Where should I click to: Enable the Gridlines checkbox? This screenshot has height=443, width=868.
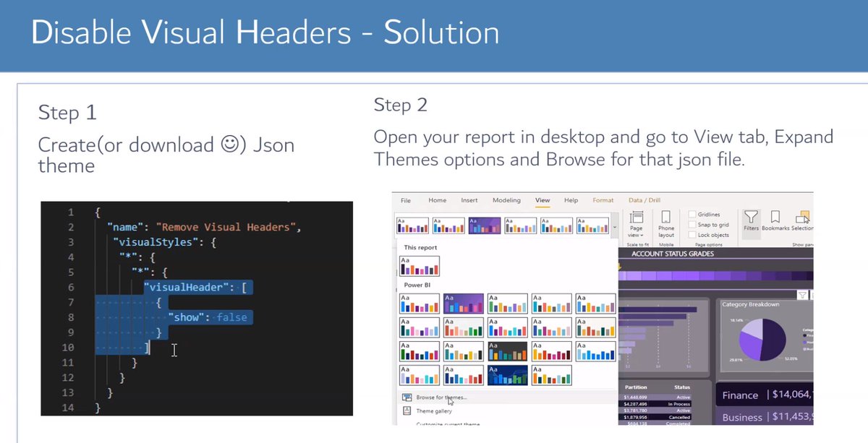[x=692, y=215]
